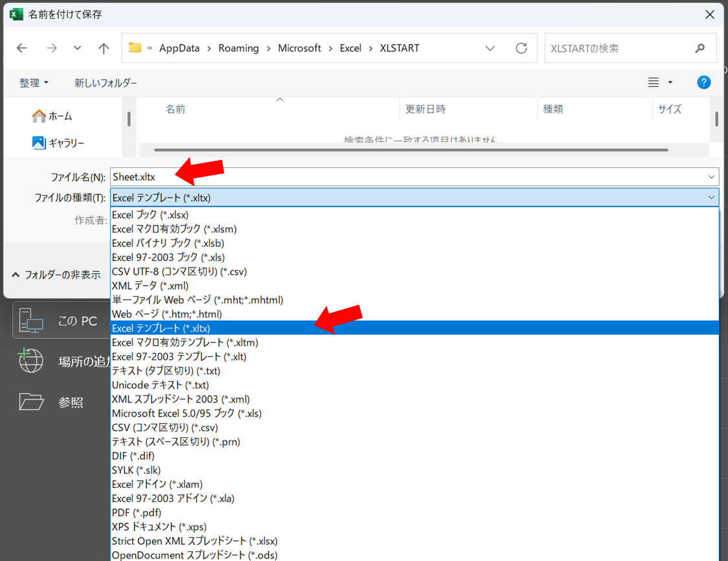The width and height of the screenshot is (728, 561).
Task: Collapse folders with フォルダーの非表示
Action: coord(56,275)
